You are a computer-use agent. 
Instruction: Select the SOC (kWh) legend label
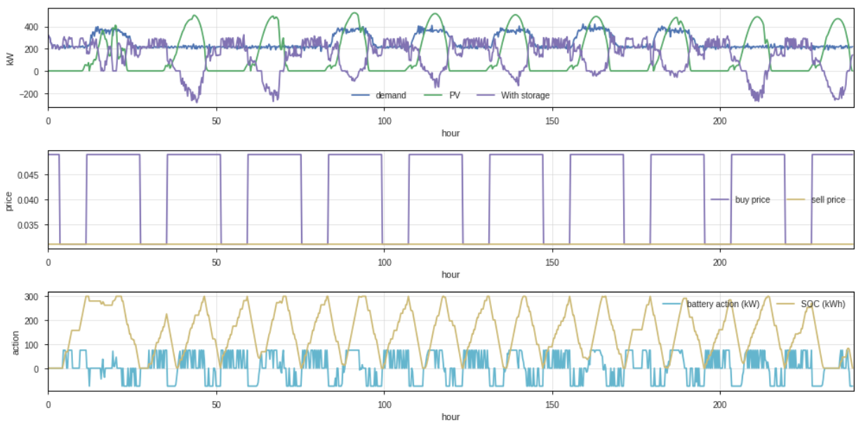(822, 304)
